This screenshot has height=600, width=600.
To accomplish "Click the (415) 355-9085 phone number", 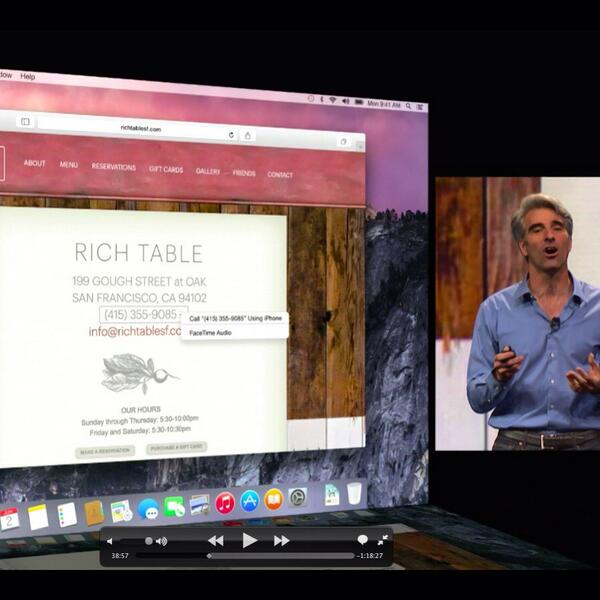I will pos(140,315).
